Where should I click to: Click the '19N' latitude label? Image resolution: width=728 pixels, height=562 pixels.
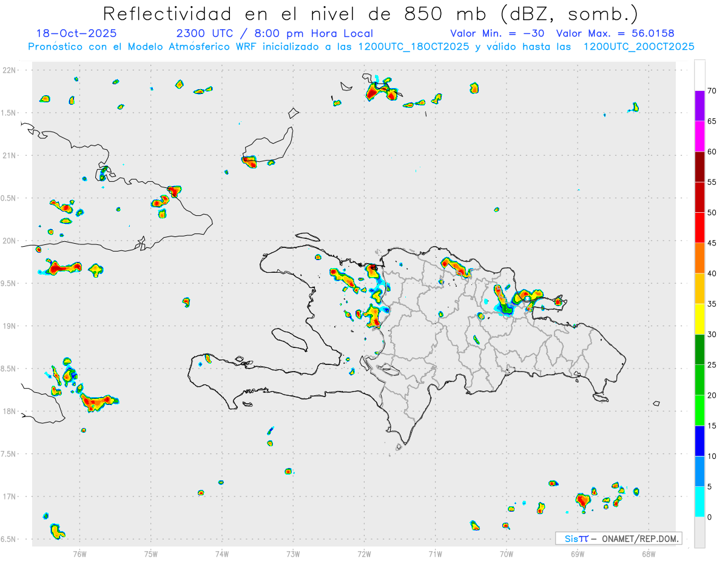tap(10, 326)
